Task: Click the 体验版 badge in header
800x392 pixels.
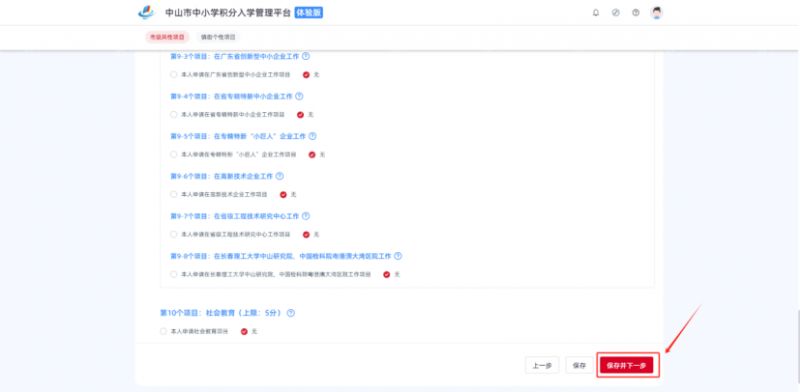Action: [x=309, y=13]
